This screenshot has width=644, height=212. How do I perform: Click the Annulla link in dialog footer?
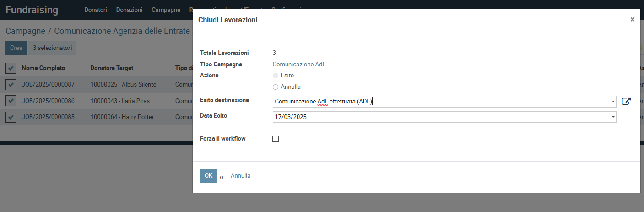(240, 176)
